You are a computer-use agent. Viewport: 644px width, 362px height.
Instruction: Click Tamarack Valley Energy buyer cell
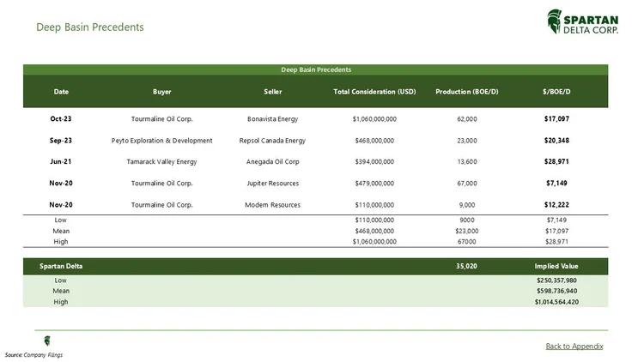(x=161, y=162)
